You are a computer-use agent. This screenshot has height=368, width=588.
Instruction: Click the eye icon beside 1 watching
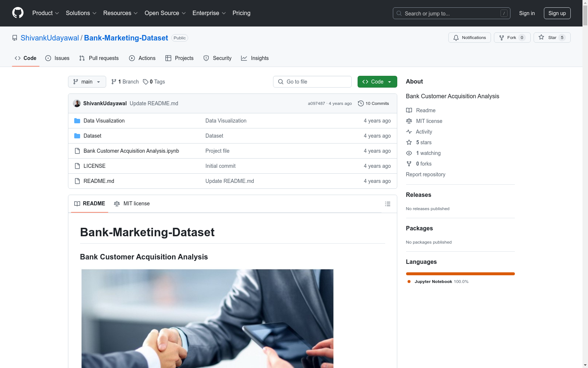point(409,153)
